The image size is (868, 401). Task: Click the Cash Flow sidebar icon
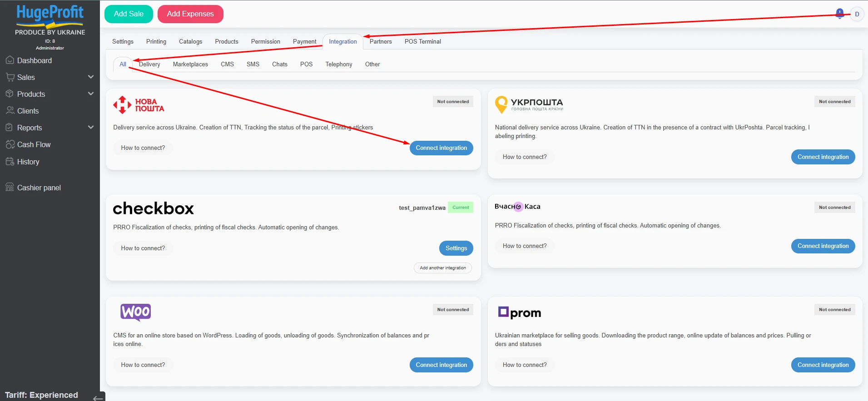point(10,144)
